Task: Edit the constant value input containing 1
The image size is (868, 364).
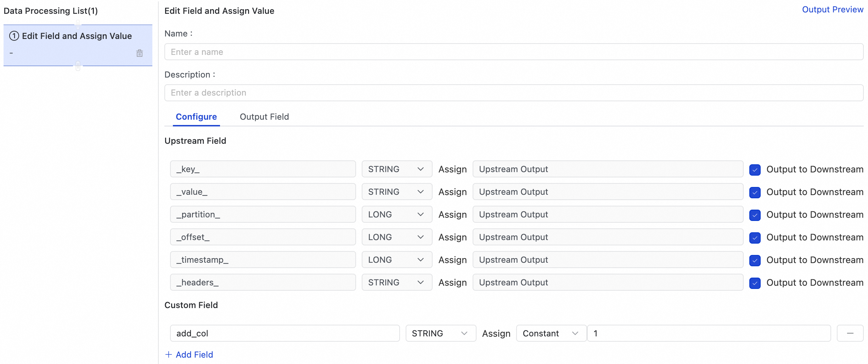Action: tap(709, 333)
